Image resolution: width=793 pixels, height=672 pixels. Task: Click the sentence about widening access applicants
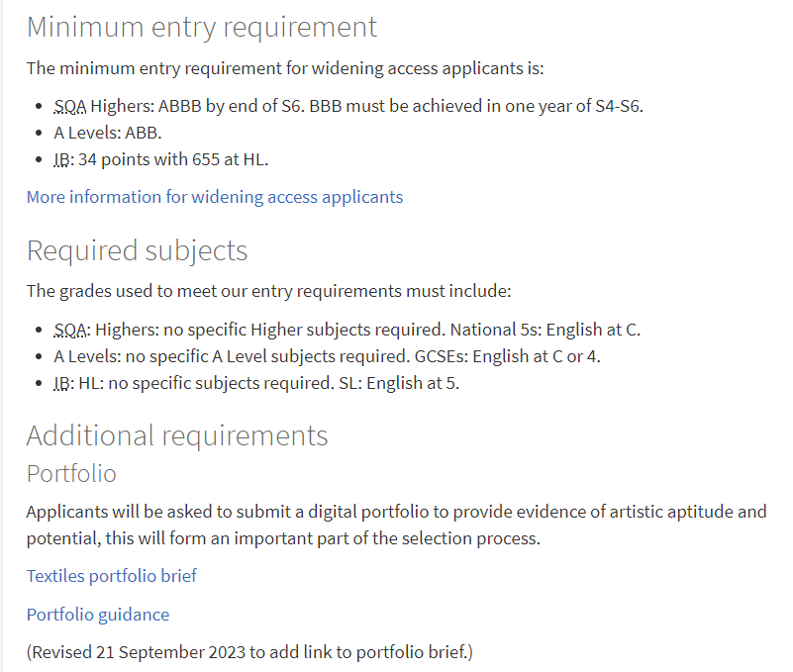[x=285, y=68]
